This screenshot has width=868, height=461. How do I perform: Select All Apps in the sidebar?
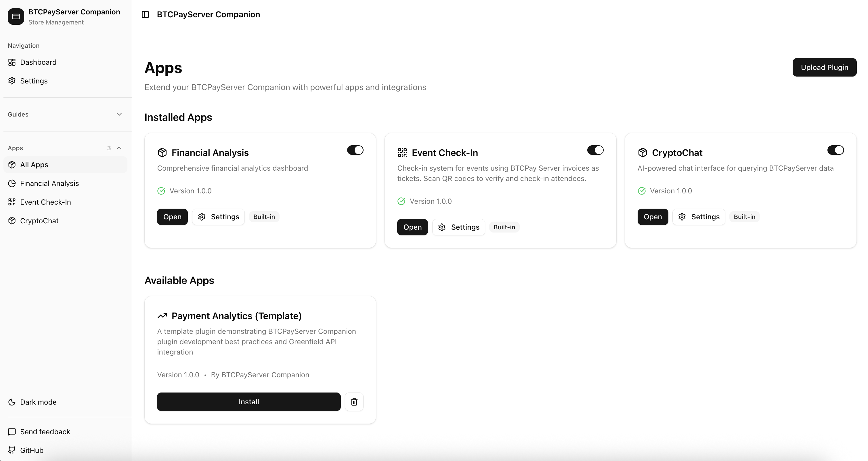click(34, 165)
